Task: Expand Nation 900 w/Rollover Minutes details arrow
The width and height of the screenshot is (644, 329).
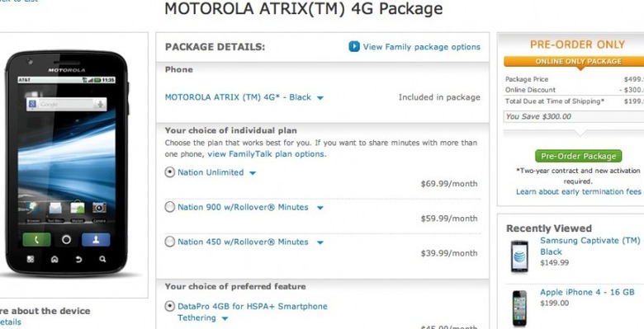Action: pos(320,208)
